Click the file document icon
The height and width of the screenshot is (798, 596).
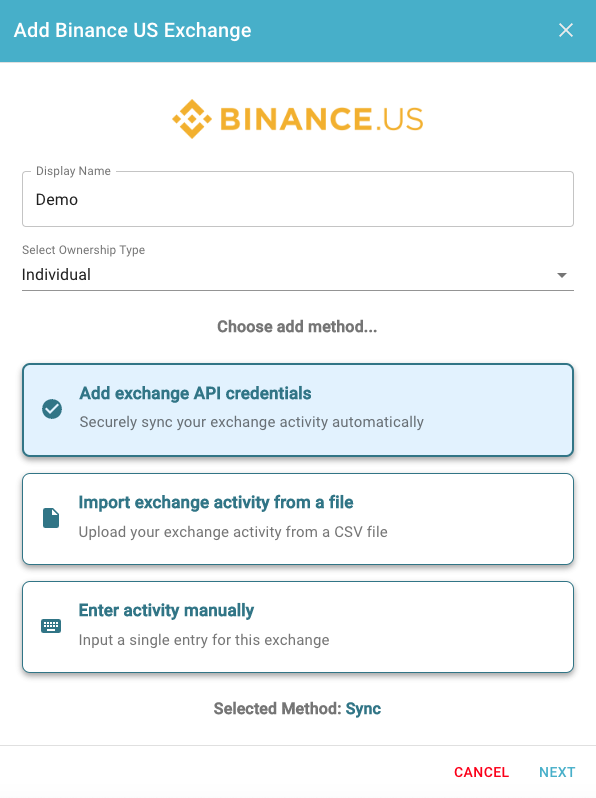[51, 518]
